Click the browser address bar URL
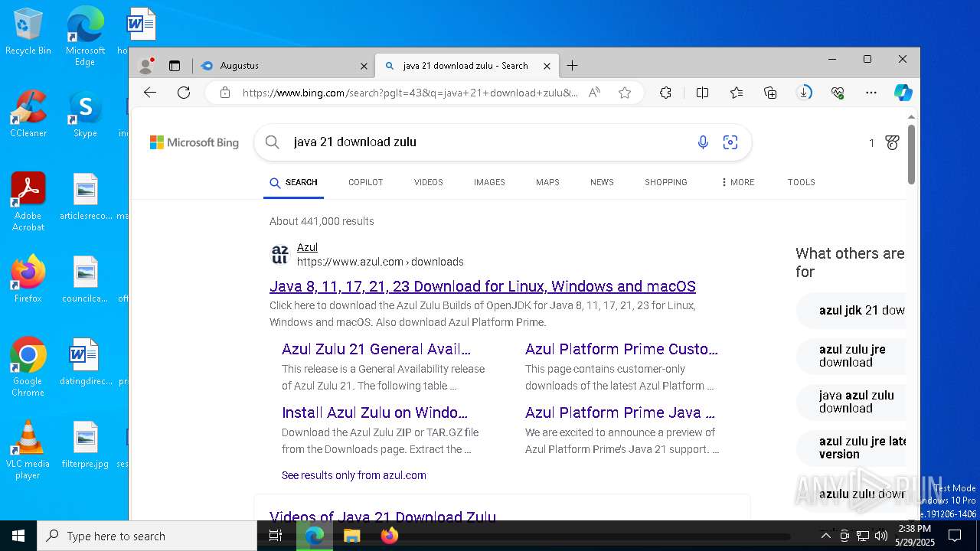This screenshot has width=980, height=551. coord(410,93)
